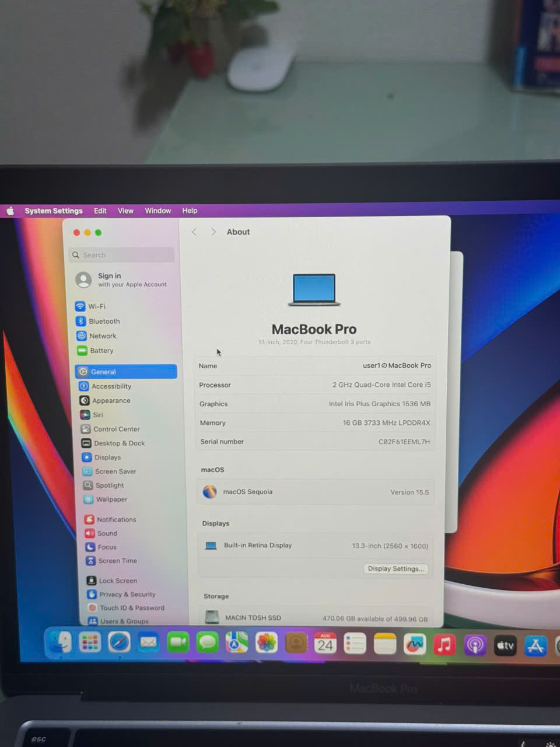The image size is (560, 747).
Task: Open Accessibility settings
Action: tap(106, 386)
